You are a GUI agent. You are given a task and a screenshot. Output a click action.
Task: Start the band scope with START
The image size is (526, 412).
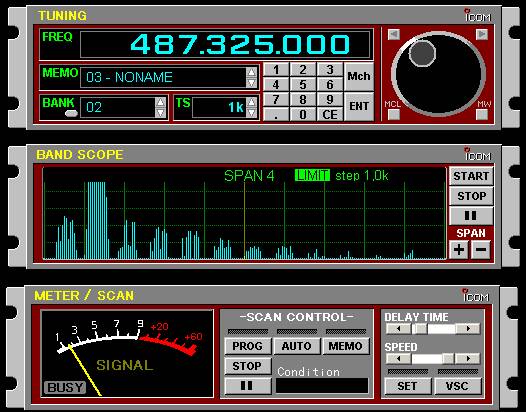[x=471, y=176]
